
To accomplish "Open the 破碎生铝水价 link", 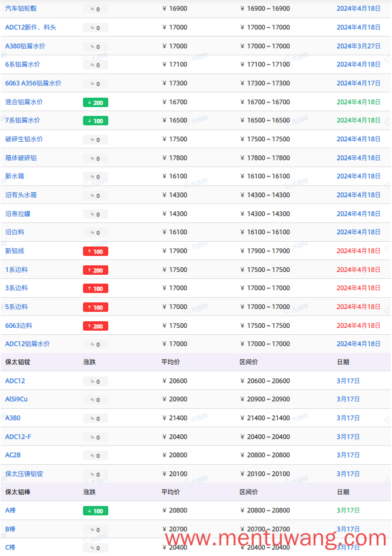I will pos(24,139).
